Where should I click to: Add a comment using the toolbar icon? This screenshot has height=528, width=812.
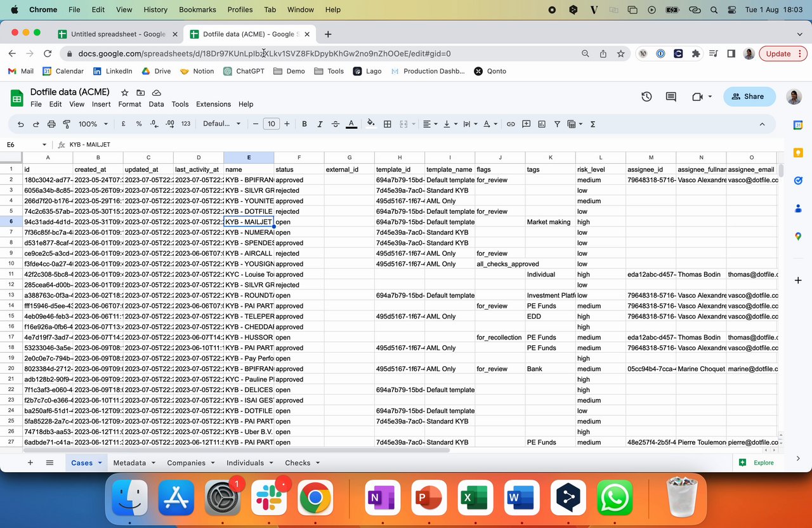[x=526, y=124]
